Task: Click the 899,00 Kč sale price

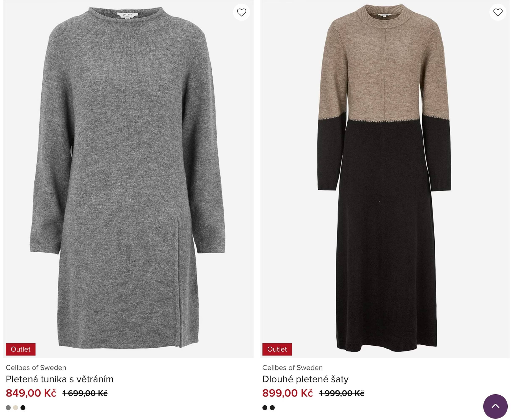Action: (288, 393)
